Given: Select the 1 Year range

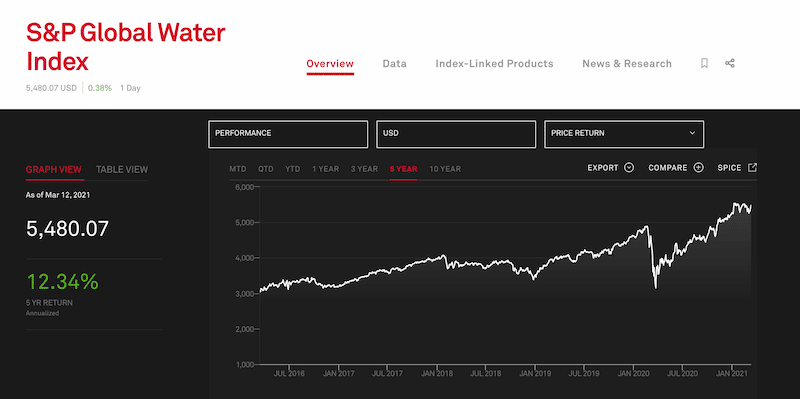Looking at the screenshot, I should pos(326,169).
